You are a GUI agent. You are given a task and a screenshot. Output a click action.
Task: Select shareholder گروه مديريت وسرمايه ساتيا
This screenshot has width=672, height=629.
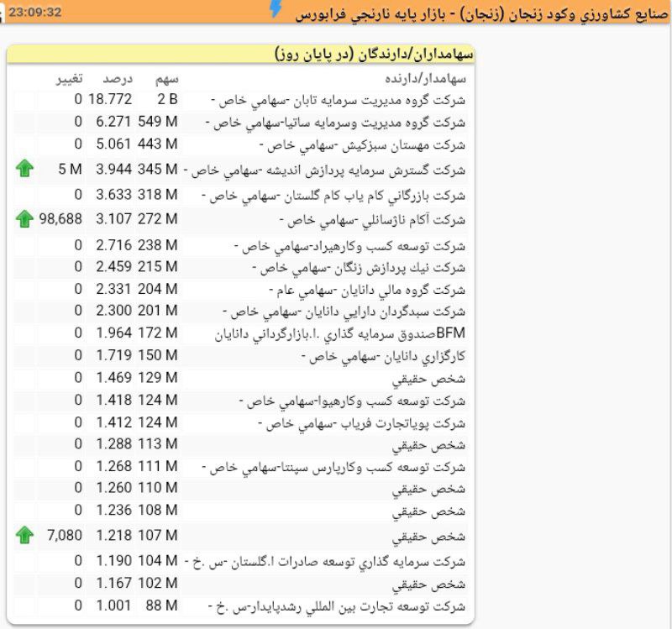pyautogui.click(x=339, y=123)
